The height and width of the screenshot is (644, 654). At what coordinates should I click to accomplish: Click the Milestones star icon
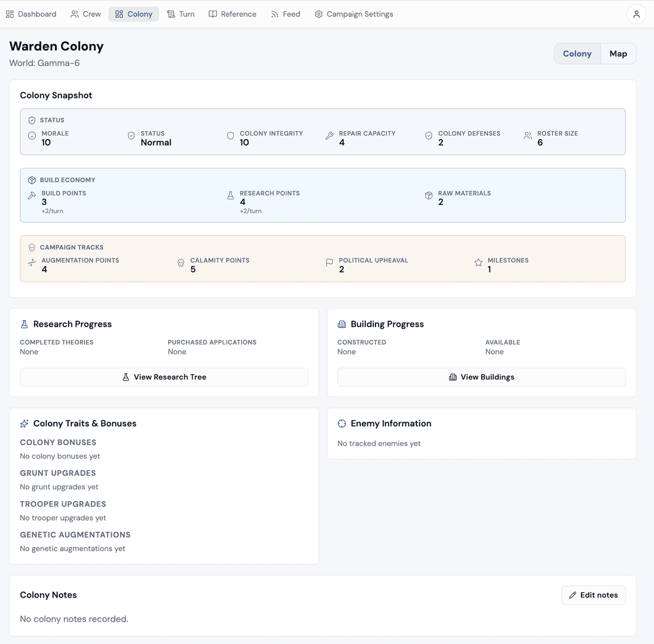point(479,263)
